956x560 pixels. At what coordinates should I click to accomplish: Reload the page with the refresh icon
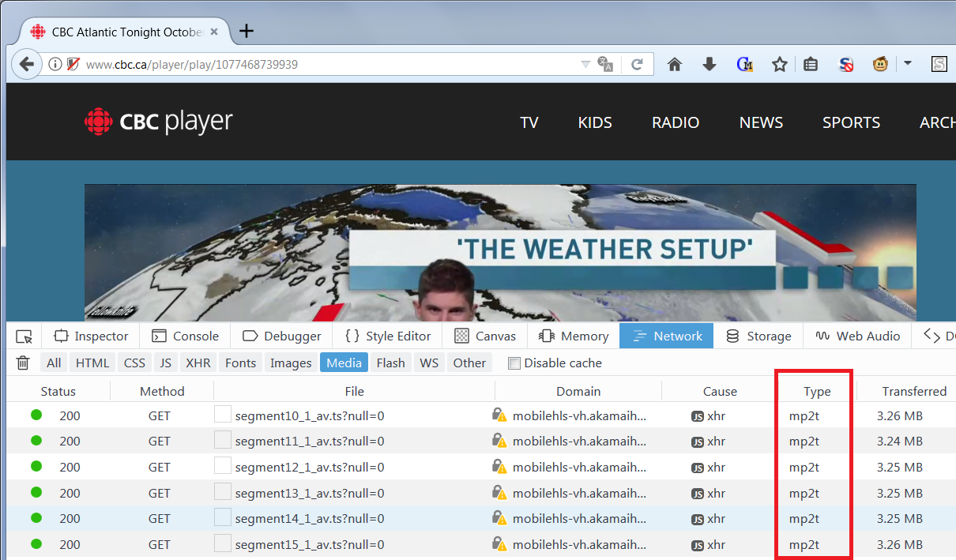637,65
